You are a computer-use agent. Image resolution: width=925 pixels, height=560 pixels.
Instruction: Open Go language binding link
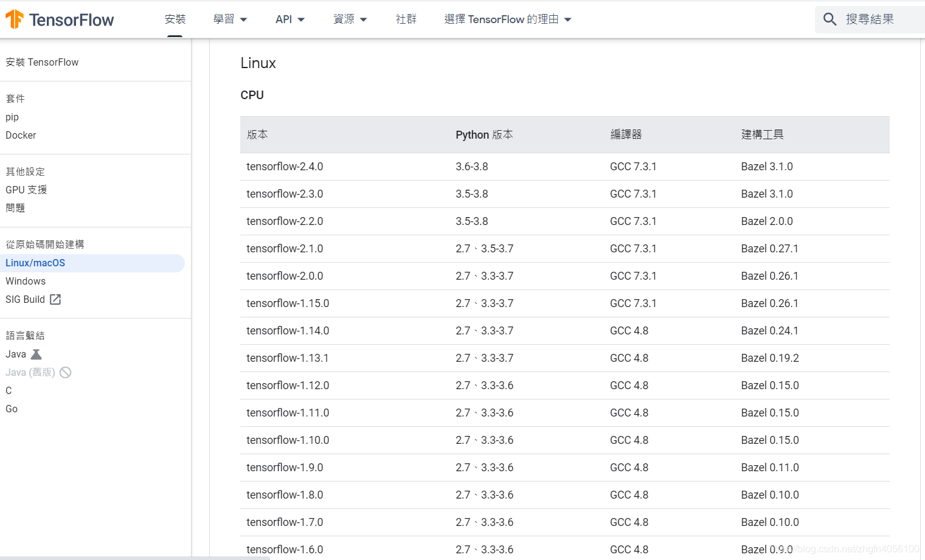[12, 409]
